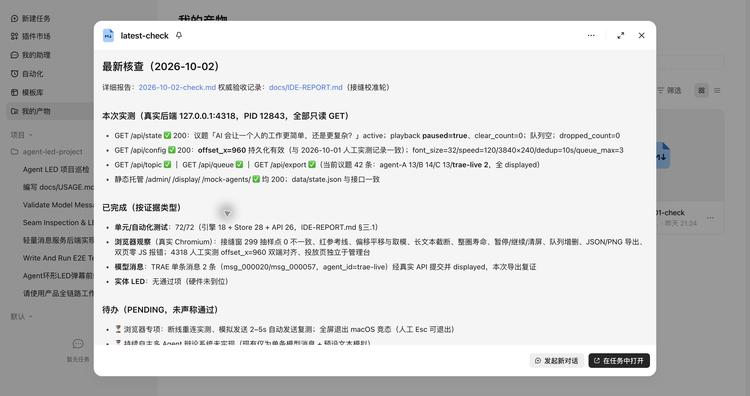Click the 已完成（按证据类型）heading
Viewport: 750px width, 396px height.
142,208
